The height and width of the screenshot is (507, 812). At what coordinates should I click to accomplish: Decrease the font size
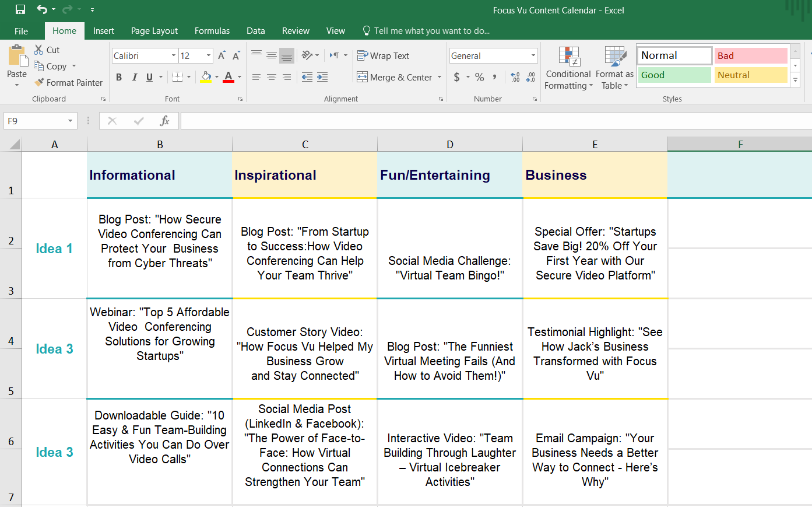(x=236, y=56)
